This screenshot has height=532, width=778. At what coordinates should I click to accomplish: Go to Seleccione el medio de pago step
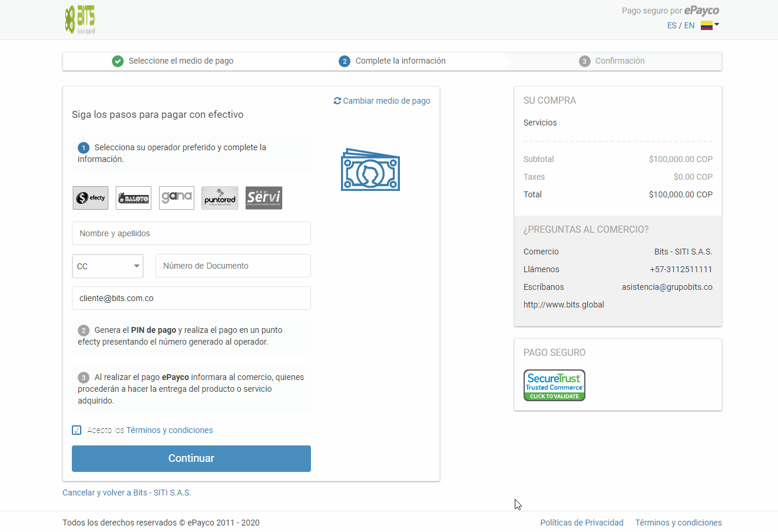point(181,61)
